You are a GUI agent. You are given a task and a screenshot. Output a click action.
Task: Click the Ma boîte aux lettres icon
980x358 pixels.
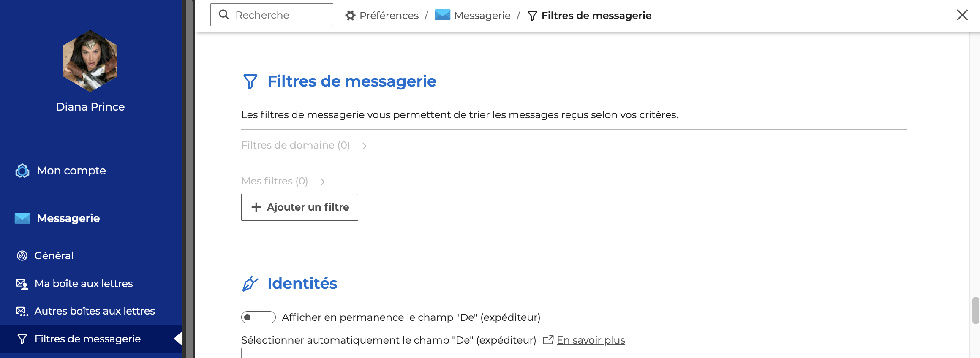[x=22, y=284]
